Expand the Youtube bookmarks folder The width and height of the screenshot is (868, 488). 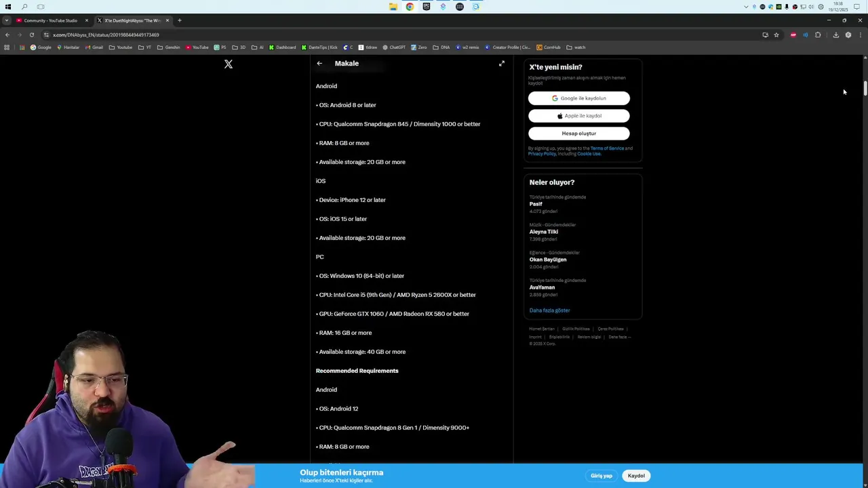(121, 47)
